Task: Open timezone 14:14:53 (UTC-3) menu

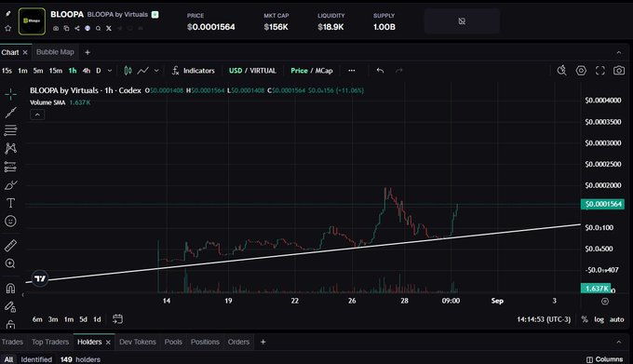Action: (544, 319)
